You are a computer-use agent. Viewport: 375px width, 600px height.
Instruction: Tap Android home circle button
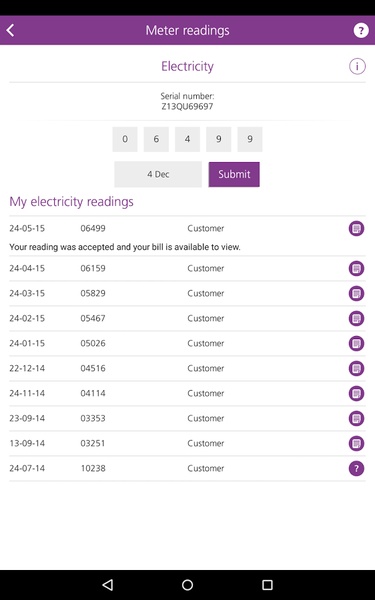coord(188,585)
